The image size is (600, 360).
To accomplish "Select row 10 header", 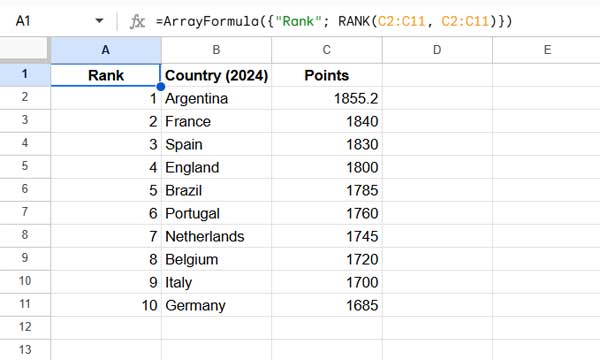I will [25, 282].
